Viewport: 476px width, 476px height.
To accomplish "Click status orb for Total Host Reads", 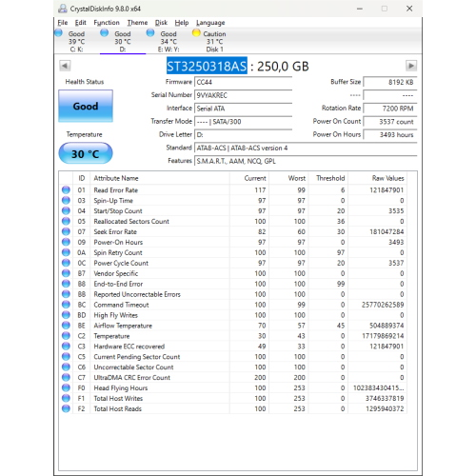I will pos(66,408).
